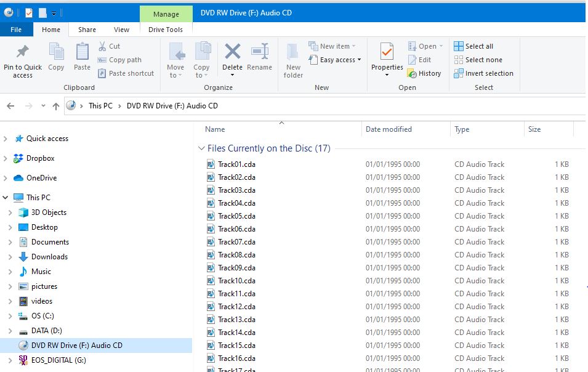The image size is (588, 372).
Task: Open the File menu tab
Action: coord(16,30)
